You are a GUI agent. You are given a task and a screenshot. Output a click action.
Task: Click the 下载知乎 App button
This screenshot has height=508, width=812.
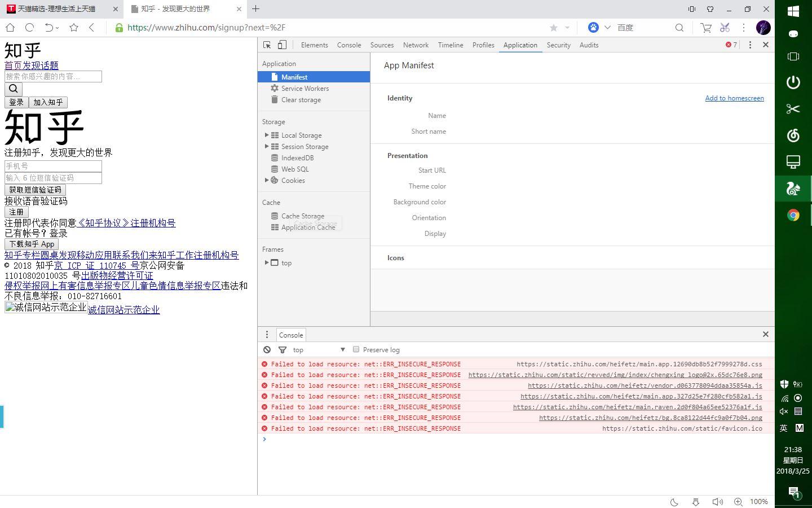pyautogui.click(x=32, y=244)
